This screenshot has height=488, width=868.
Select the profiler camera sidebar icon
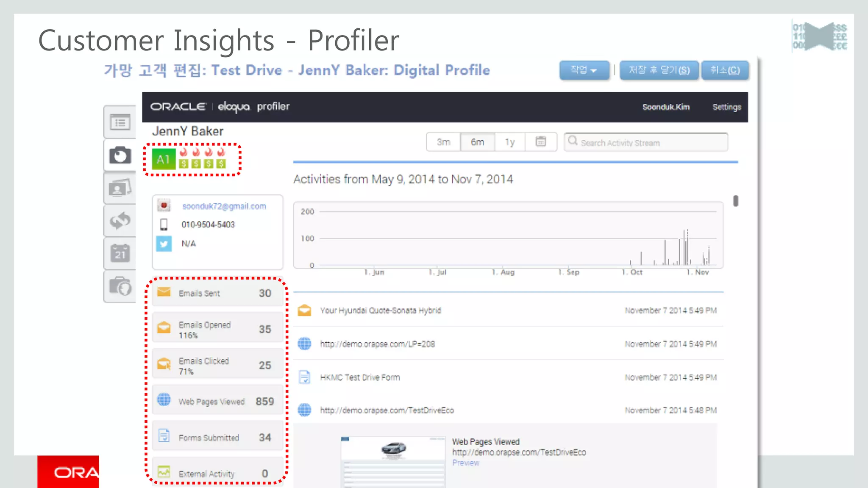coord(120,155)
